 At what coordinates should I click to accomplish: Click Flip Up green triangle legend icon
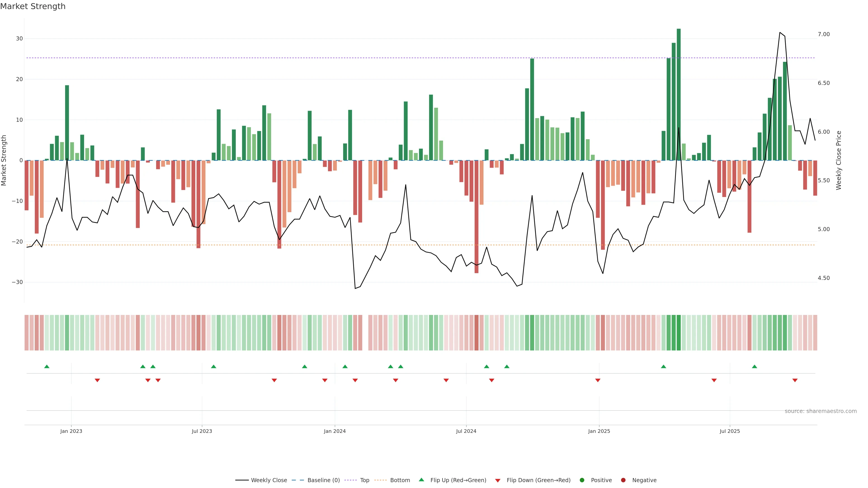421,480
